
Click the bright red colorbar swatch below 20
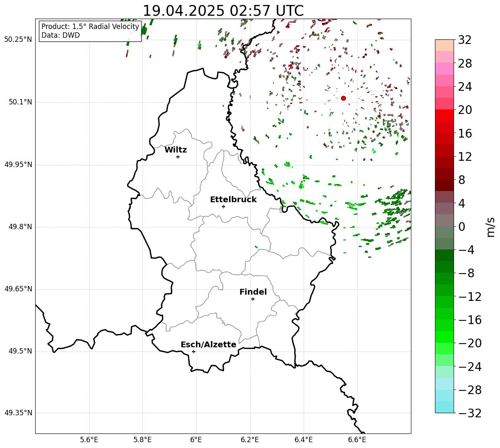(x=444, y=115)
